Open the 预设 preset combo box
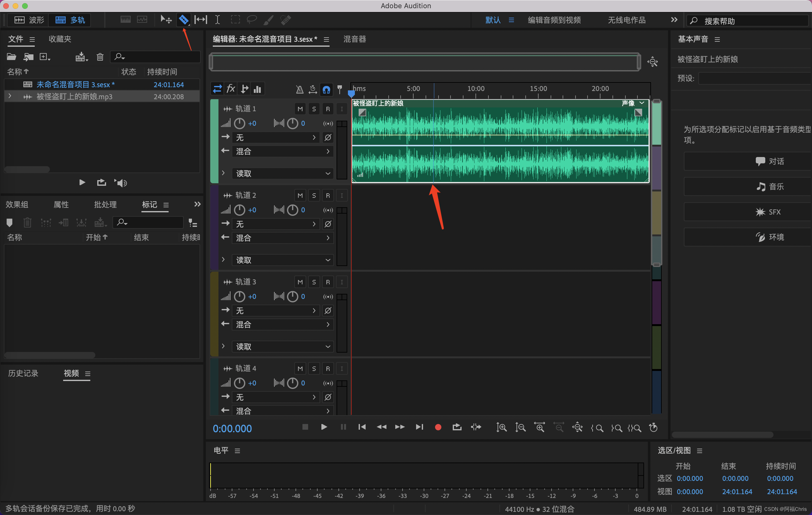812x515 pixels. [755, 78]
